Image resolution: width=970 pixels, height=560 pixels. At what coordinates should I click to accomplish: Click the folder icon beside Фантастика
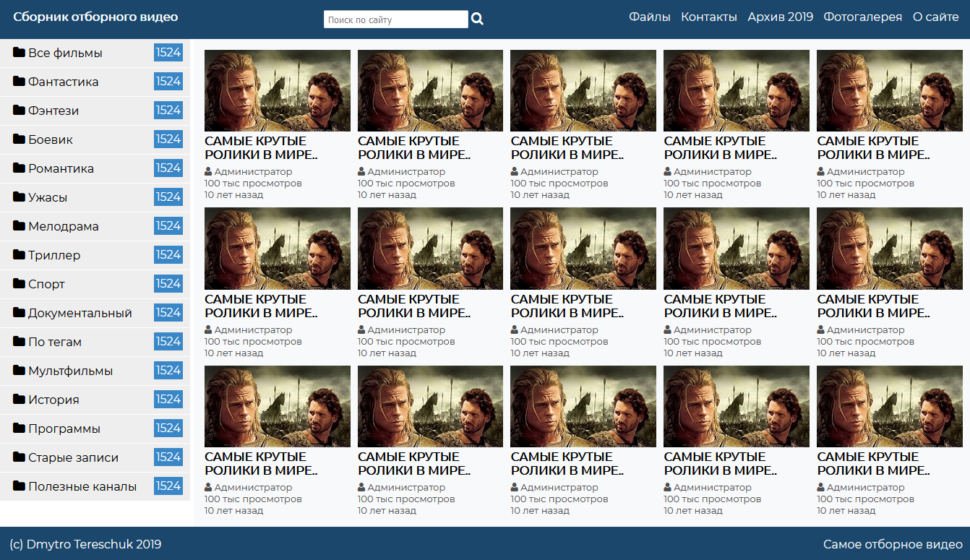click(x=19, y=81)
